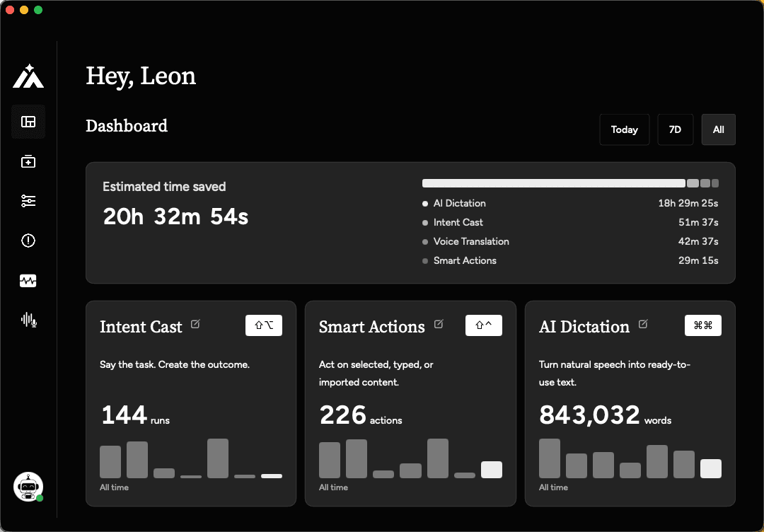
Task: Edit the Intent Cast card
Action: 195,324
